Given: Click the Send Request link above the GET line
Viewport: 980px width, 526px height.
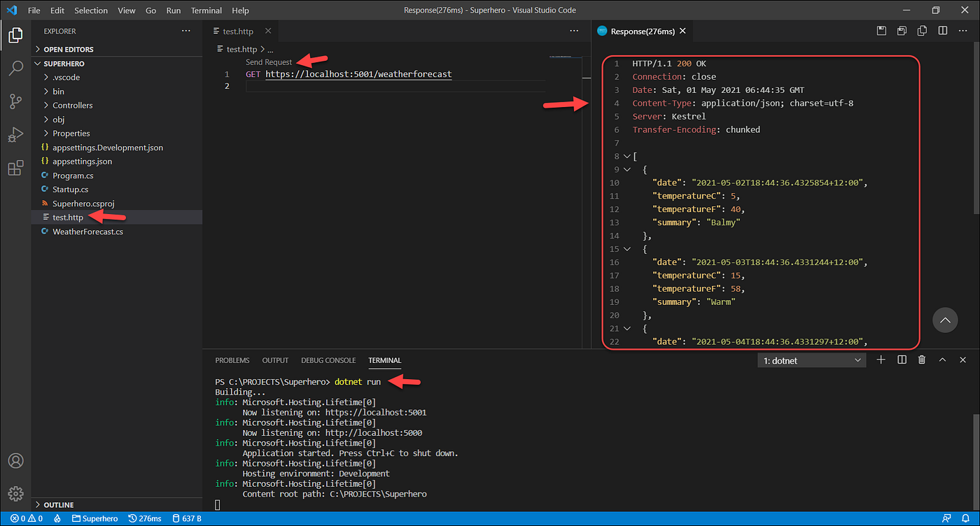Looking at the screenshot, I should pyautogui.click(x=268, y=62).
